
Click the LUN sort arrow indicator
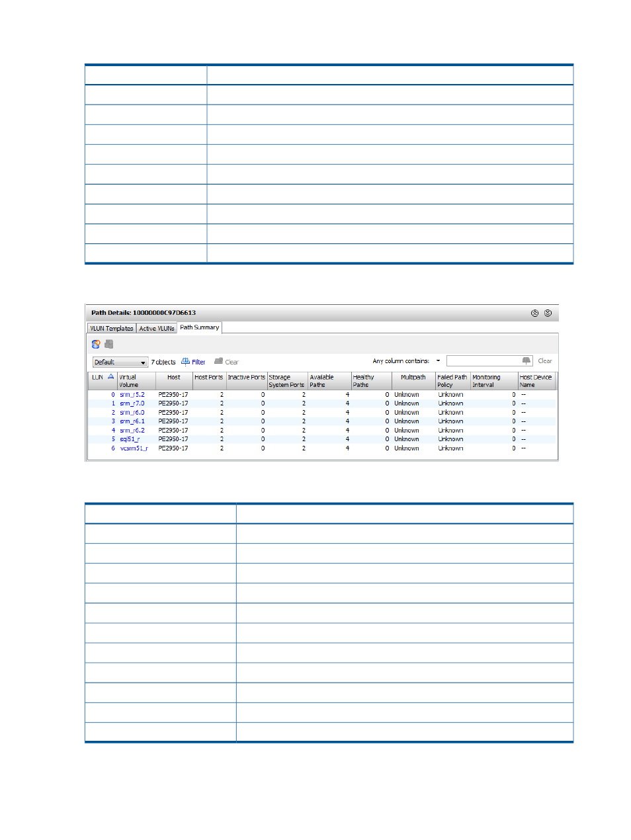pyautogui.click(x=110, y=377)
